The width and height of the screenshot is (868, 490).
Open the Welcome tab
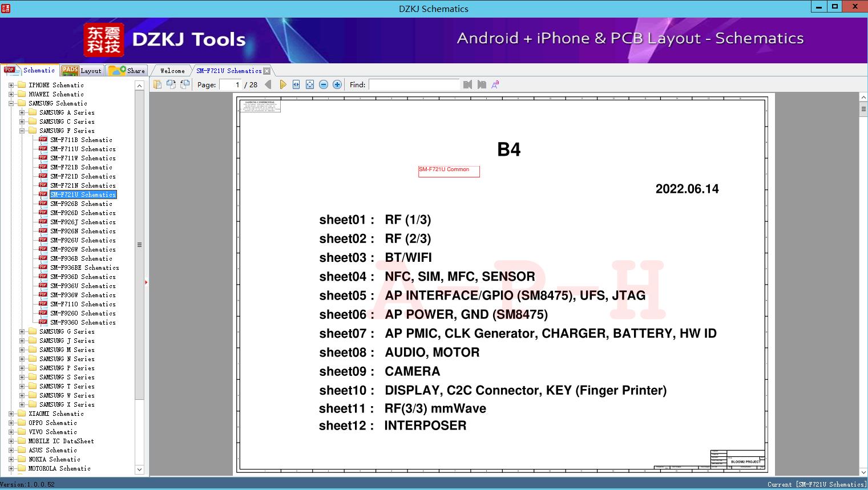click(172, 71)
